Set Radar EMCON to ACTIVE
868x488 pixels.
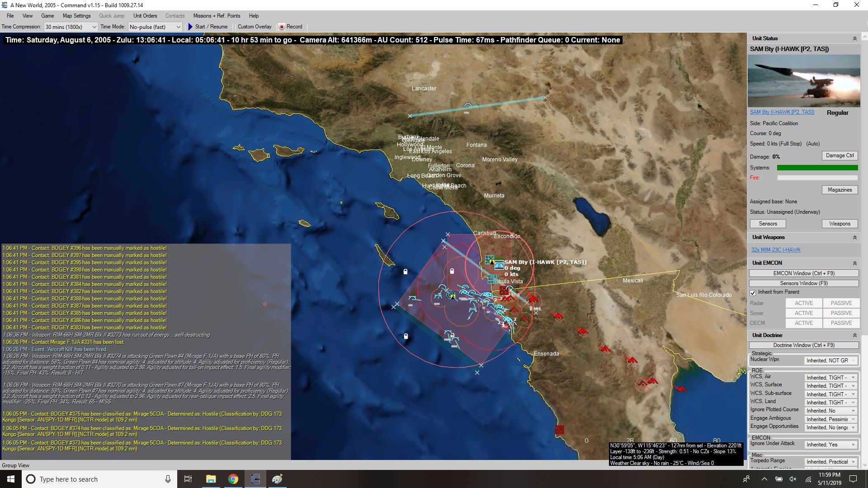tap(803, 303)
